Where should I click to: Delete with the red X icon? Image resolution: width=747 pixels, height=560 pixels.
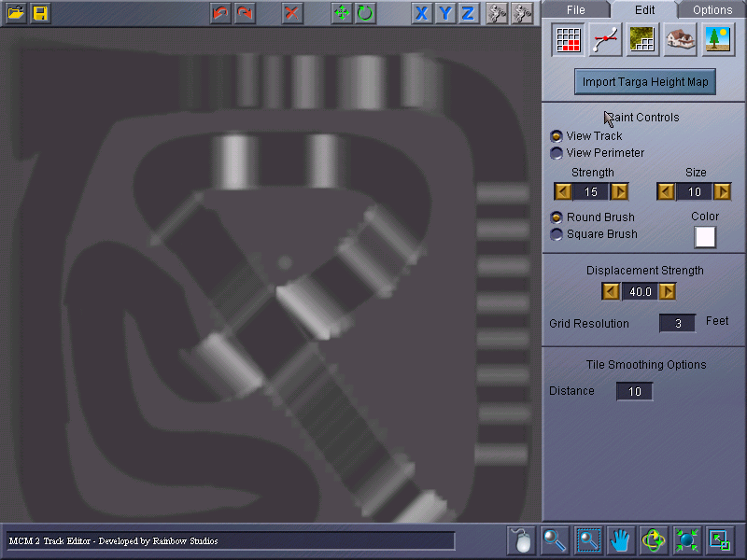click(x=291, y=13)
